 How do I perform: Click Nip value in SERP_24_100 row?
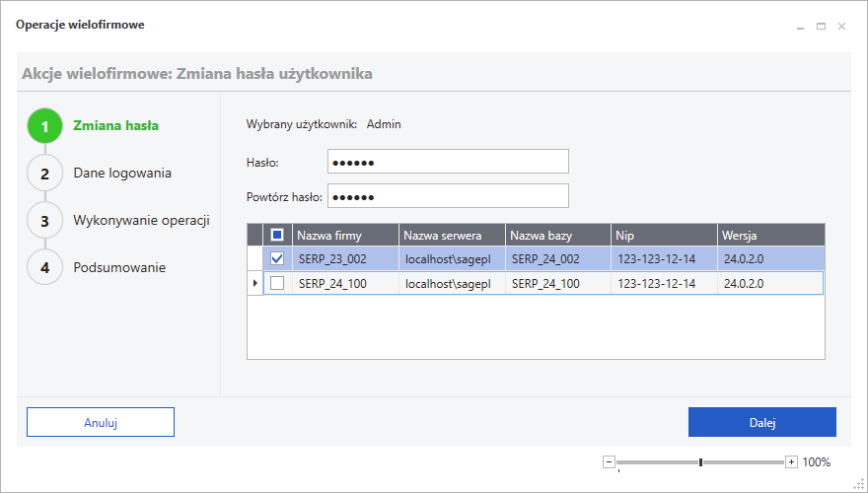(664, 284)
